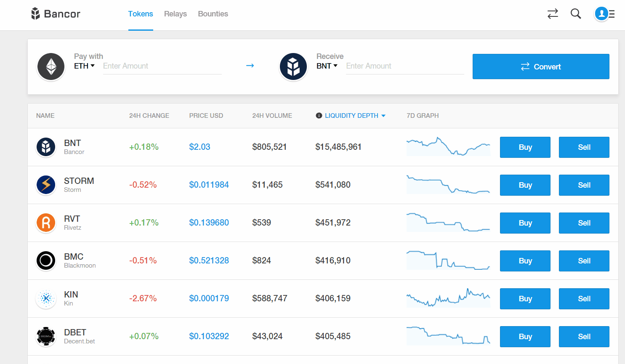Buy STORM token

(525, 185)
